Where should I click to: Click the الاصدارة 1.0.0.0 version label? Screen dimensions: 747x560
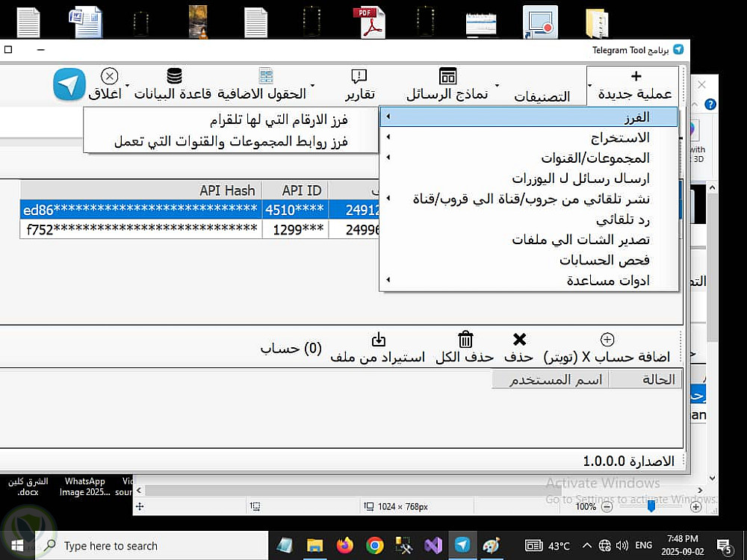tap(628, 461)
